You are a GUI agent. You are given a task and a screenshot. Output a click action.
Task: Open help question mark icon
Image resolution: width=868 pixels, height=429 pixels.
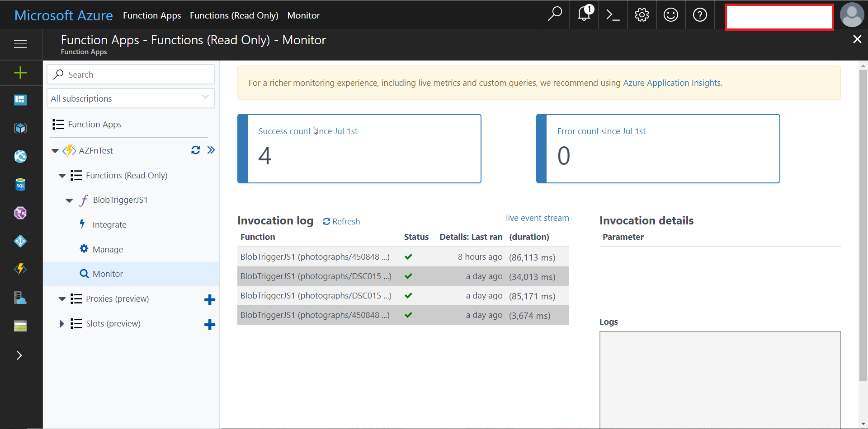[x=700, y=15]
